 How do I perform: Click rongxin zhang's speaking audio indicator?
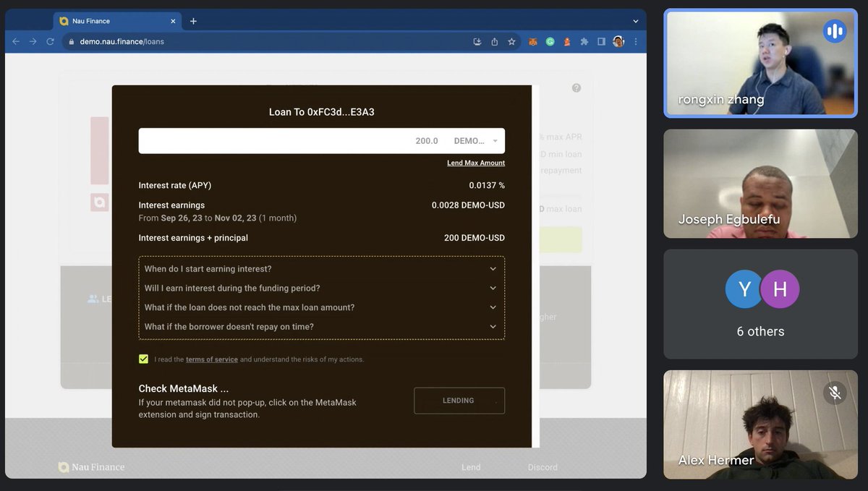[x=835, y=31]
